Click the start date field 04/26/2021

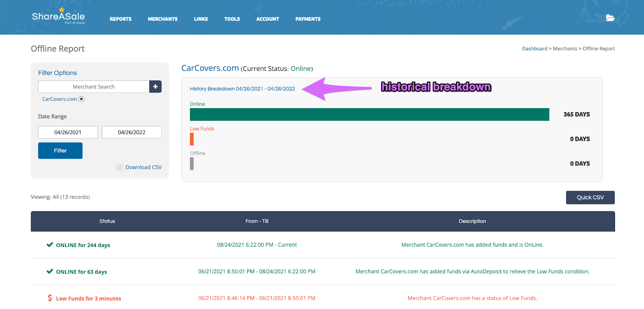point(68,132)
